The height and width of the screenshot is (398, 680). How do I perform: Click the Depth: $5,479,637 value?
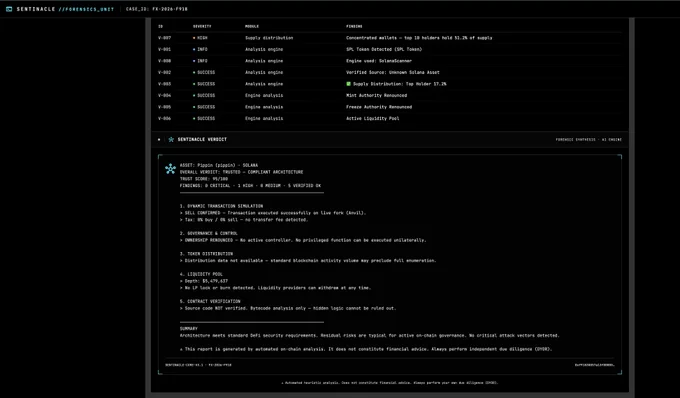tap(204, 281)
